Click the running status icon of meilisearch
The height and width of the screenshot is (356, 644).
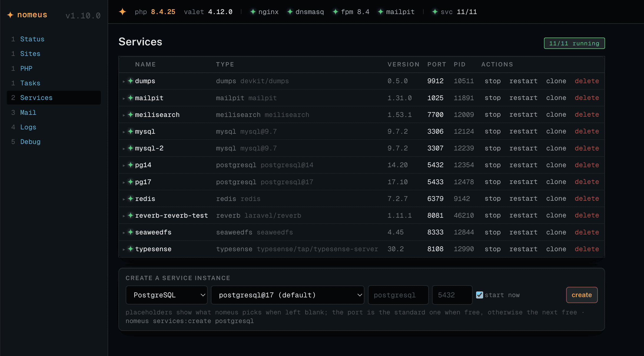click(x=131, y=115)
